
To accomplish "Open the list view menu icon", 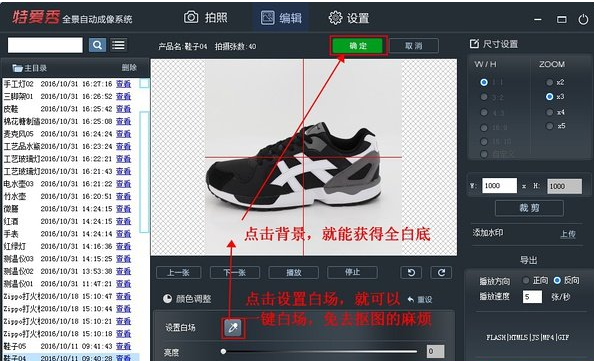I will [x=118, y=45].
